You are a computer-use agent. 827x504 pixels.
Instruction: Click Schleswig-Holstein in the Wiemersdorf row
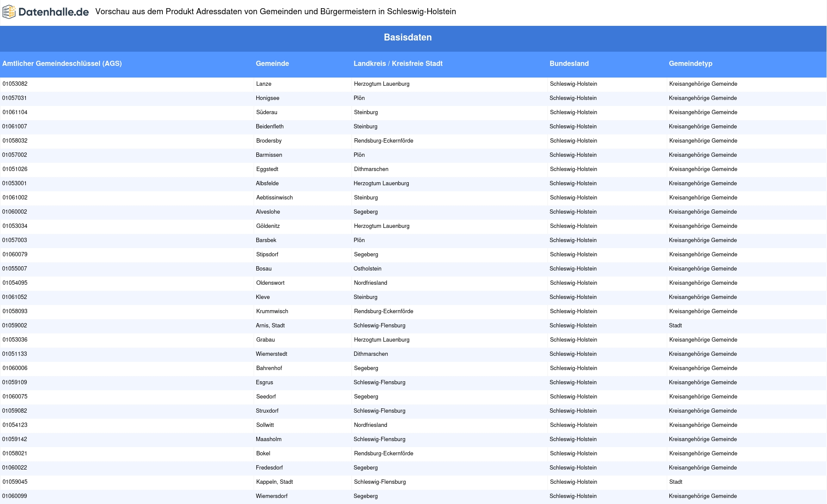(573, 496)
